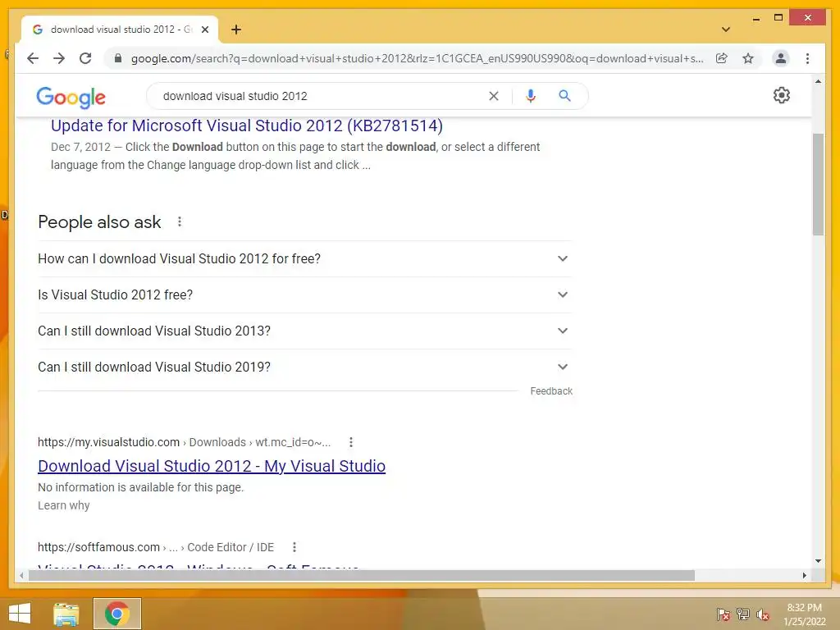Open File Explorer from the taskbar
840x630 pixels.
tap(66, 614)
